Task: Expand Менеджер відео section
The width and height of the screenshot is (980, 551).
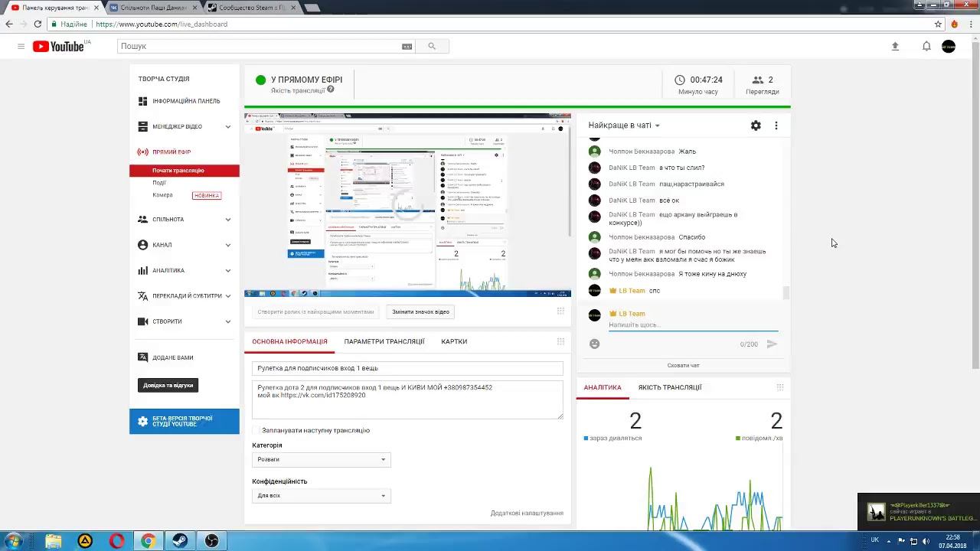Action: pyautogui.click(x=227, y=127)
